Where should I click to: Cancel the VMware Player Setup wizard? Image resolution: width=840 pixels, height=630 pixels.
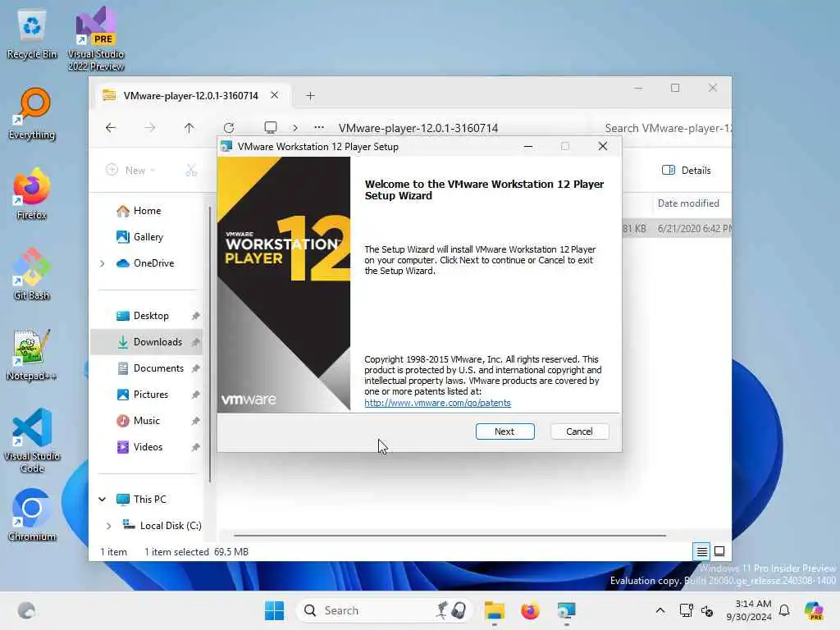tap(579, 431)
